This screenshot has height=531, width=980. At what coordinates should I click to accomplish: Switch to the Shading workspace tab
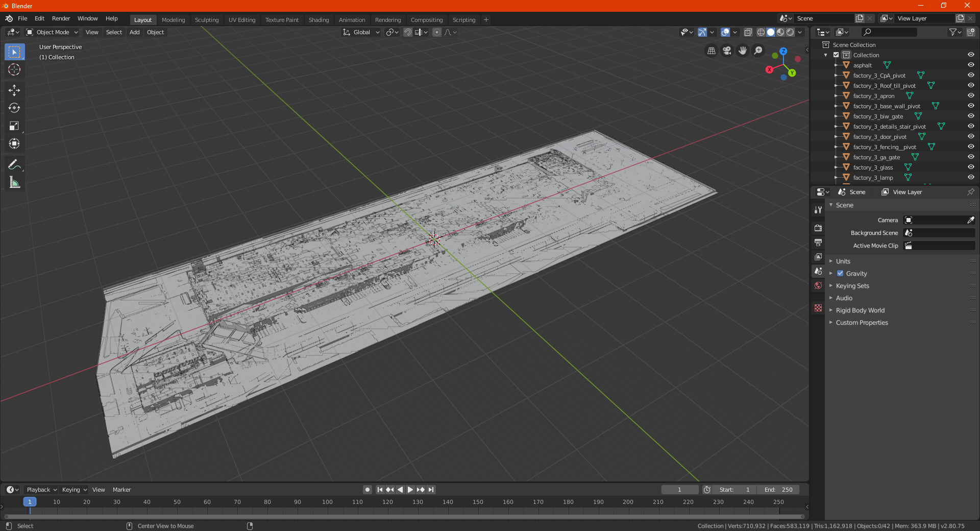[x=318, y=20]
